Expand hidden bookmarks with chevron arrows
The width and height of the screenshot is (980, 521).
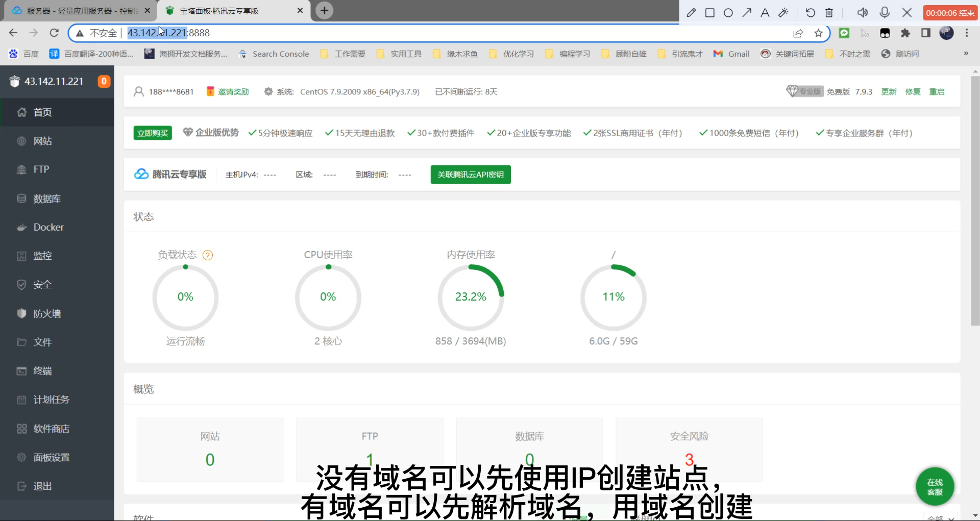(x=966, y=54)
